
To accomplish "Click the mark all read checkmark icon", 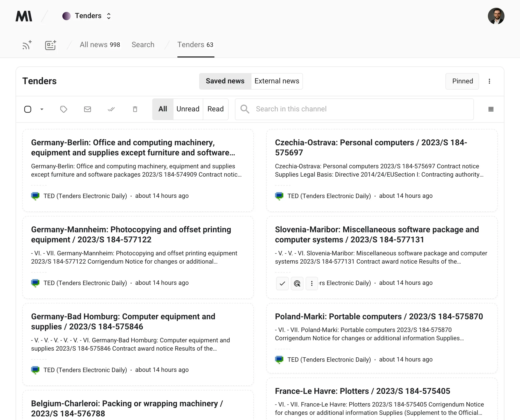I will click(111, 109).
